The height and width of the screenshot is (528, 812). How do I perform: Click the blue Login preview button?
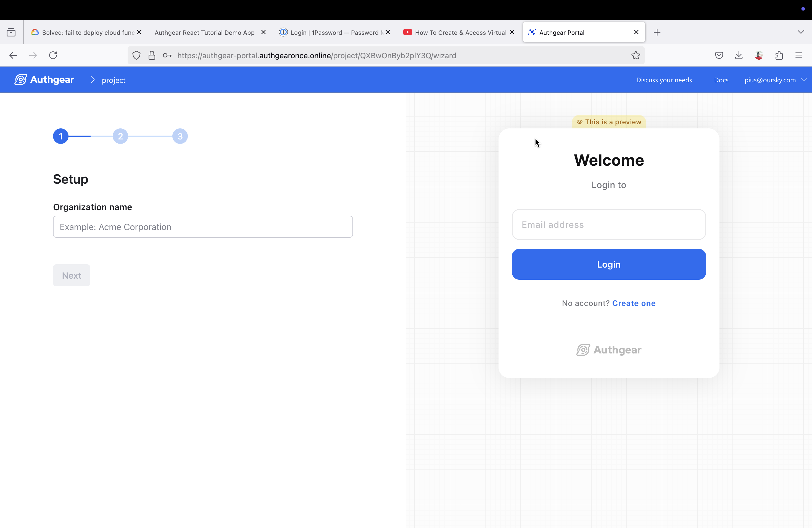(608, 264)
